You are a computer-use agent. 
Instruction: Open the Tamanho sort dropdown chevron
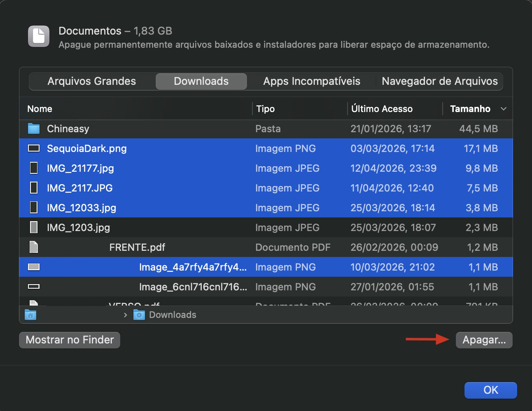tap(503, 109)
